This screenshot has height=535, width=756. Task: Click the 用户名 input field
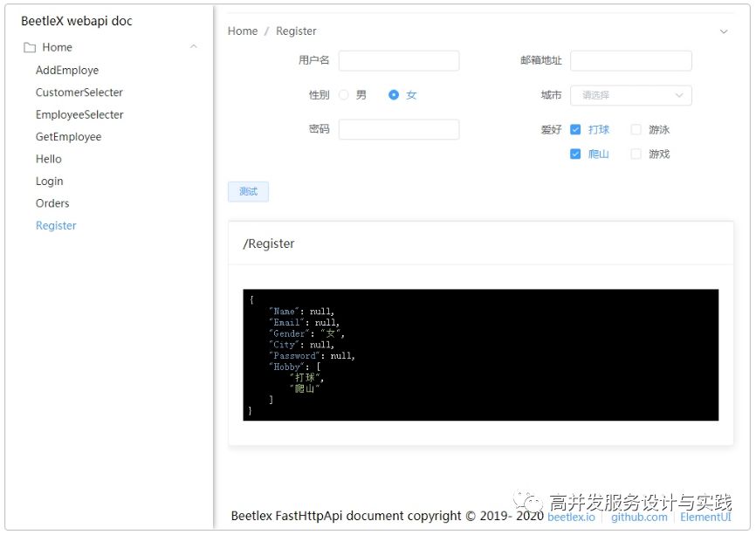[399, 60]
